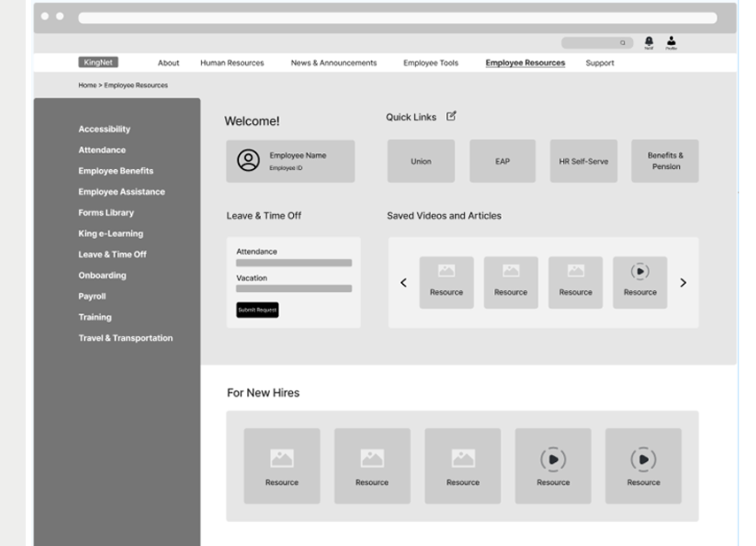Open the user profile icon
Viewport: 756px width, 546px height.
coord(671,42)
